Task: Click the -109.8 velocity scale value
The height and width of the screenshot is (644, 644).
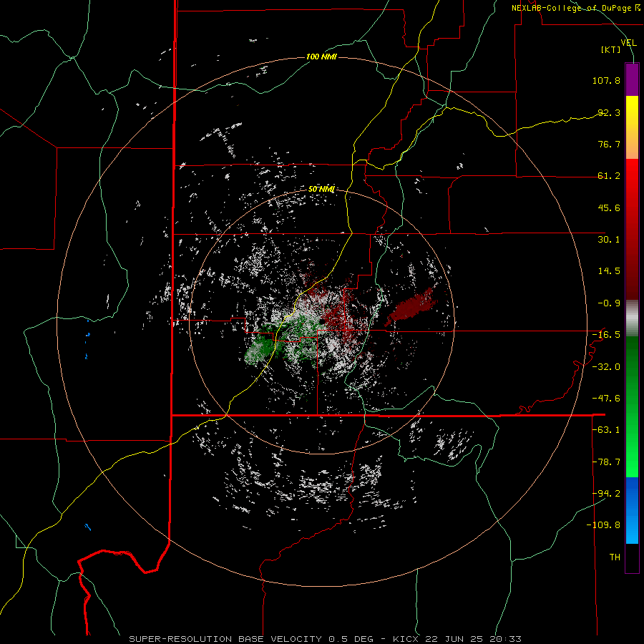Action: click(x=603, y=525)
